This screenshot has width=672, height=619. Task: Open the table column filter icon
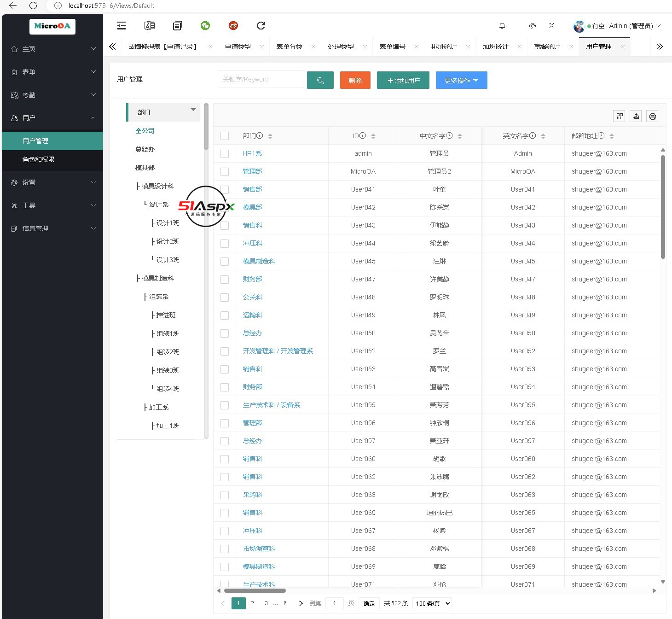pos(620,116)
